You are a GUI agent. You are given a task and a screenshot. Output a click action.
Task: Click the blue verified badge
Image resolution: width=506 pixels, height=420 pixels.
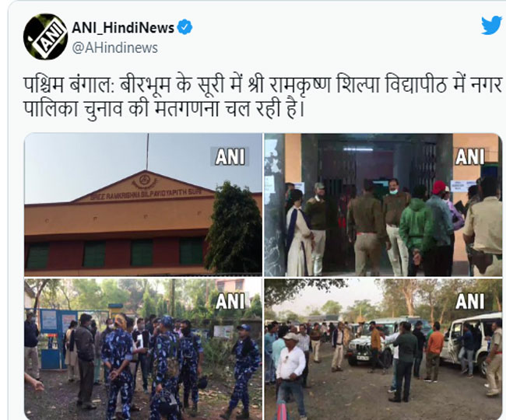point(185,27)
